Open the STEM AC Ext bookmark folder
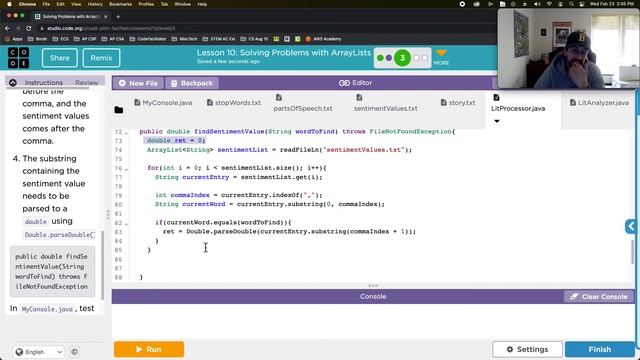This screenshot has height=360, width=640. coord(219,39)
